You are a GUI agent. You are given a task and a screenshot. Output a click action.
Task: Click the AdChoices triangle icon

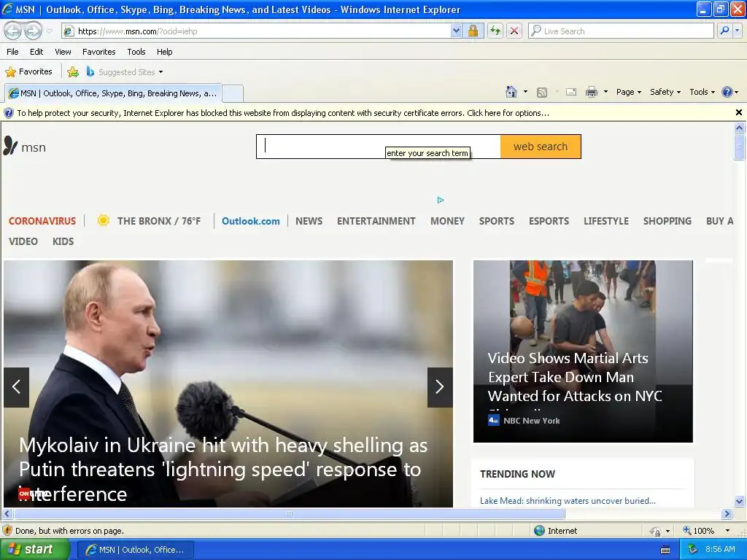(x=441, y=200)
